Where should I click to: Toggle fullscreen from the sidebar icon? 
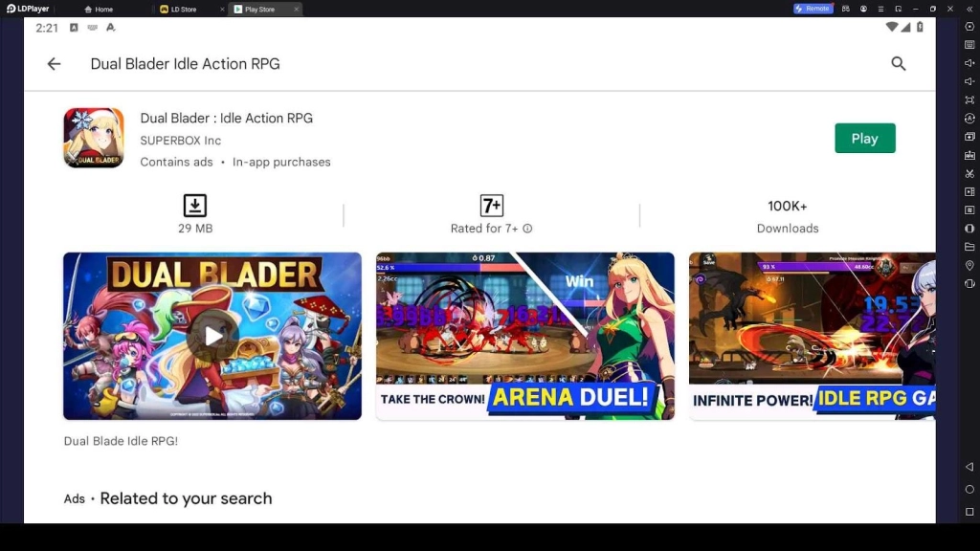pos(969,99)
